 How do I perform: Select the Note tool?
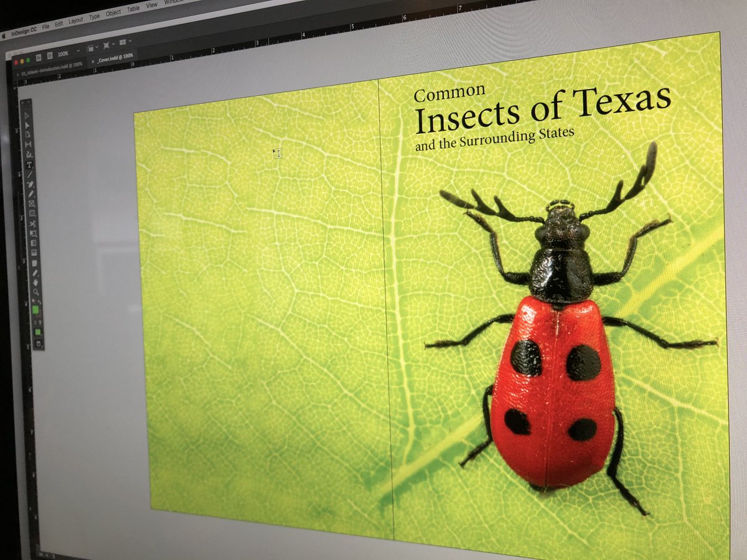[x=34, y=263]
